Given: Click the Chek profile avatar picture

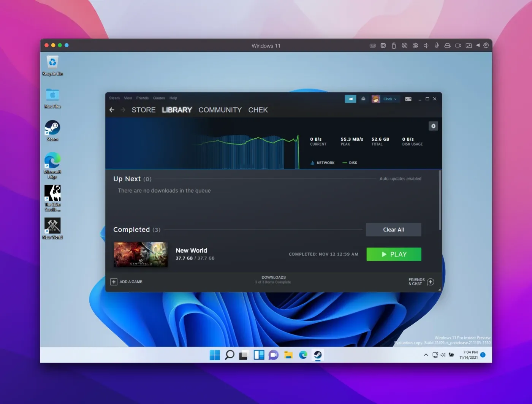Looking at the screenshot, I should point(375,99).
